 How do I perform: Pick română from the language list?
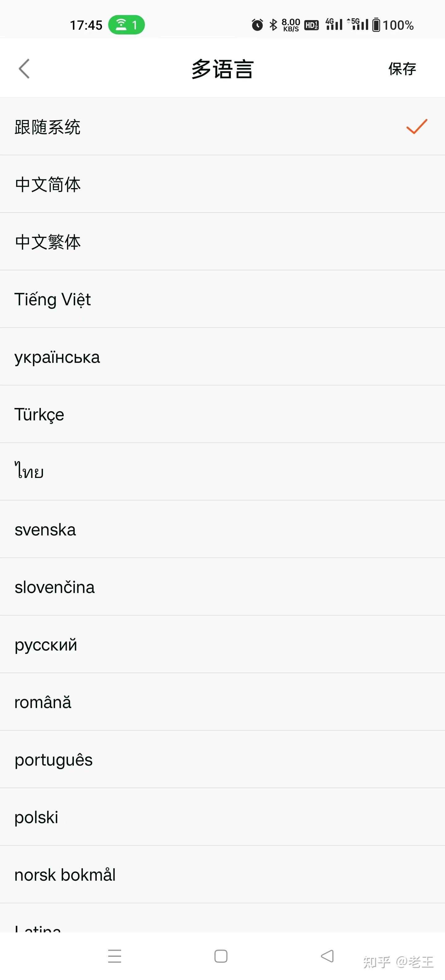pos(43,702)
